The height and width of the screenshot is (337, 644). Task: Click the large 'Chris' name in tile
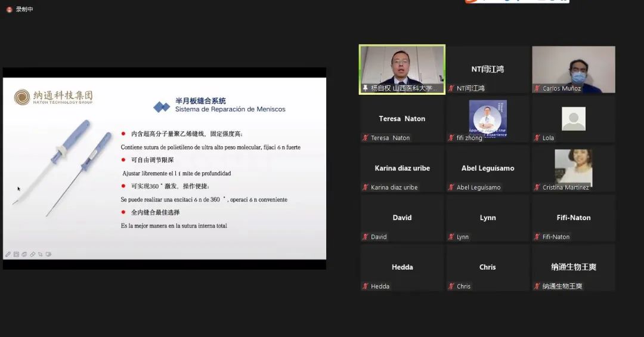pos(488,267)
